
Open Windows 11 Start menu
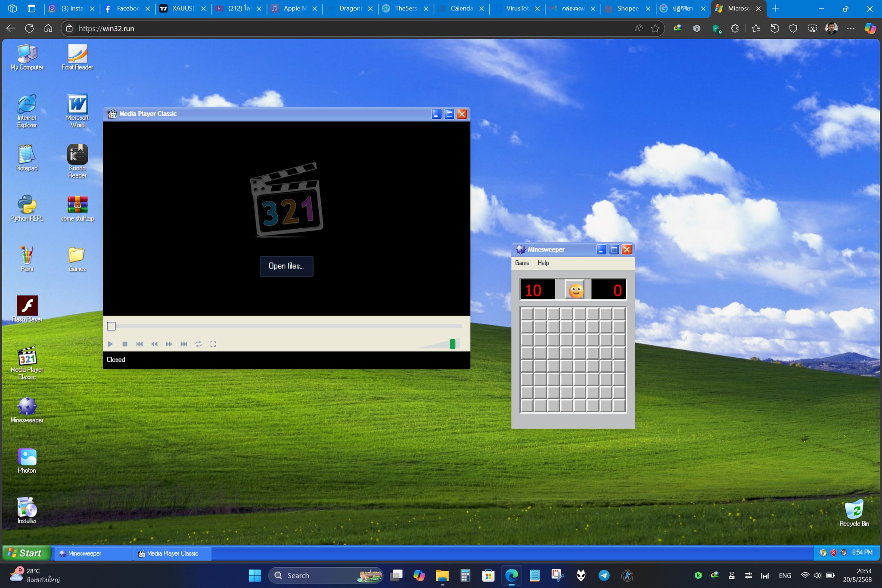255,576
